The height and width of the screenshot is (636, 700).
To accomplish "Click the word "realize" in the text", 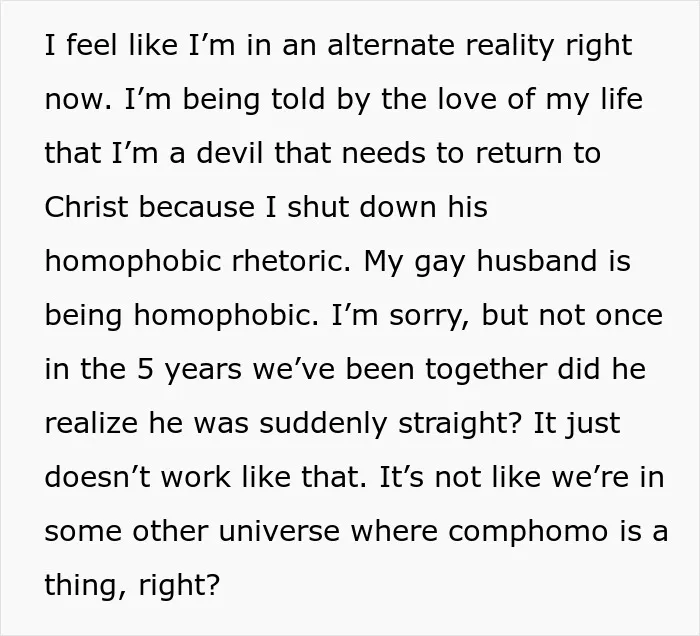I will (91, 423).
